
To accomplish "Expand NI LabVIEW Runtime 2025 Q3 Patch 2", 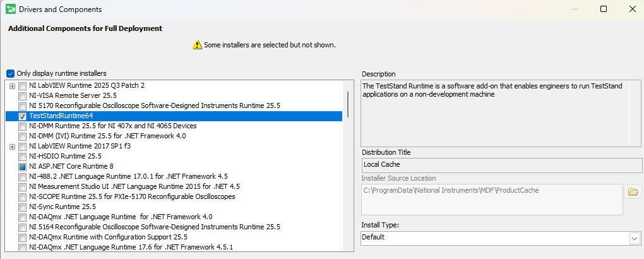I will (x=13, y=85).
